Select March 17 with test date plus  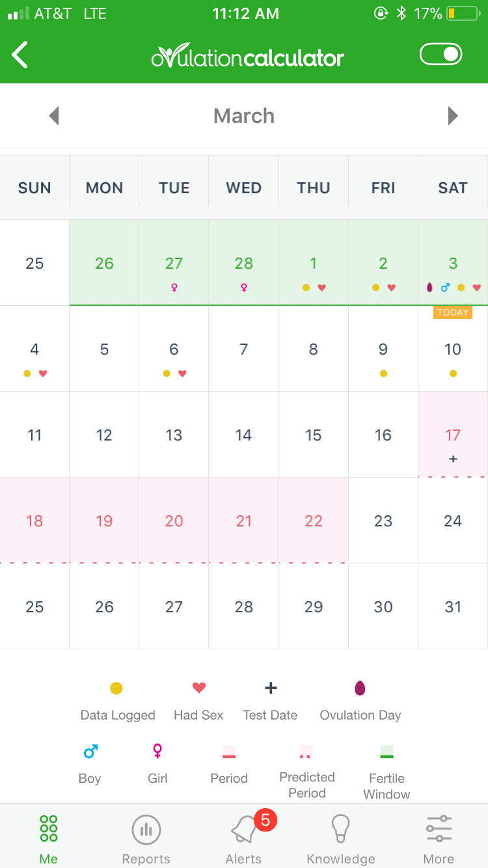(453, 435)
